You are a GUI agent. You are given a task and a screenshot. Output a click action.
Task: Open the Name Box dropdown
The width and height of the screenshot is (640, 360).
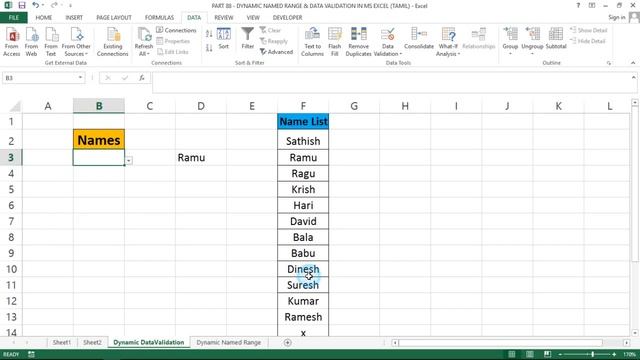[80, 78]
